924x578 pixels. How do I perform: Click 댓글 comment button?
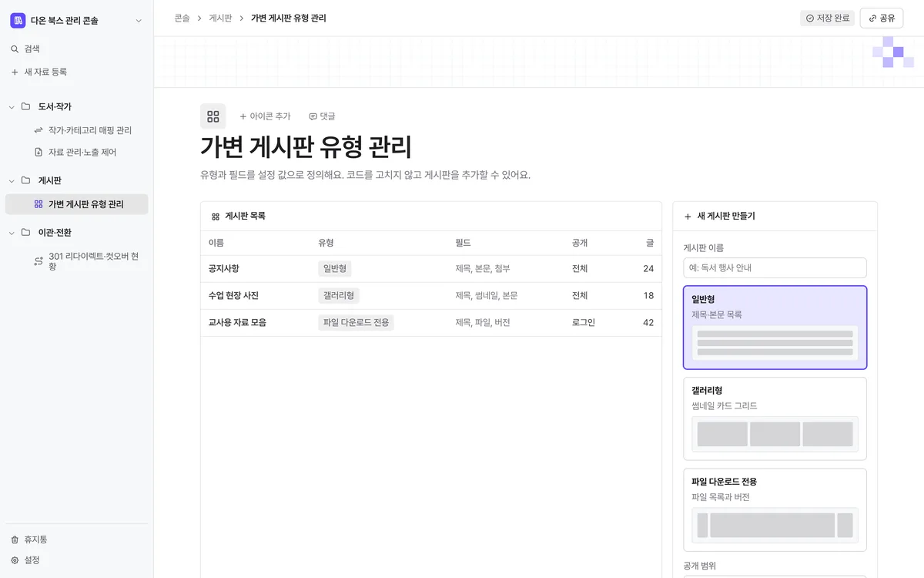(x=322, y=116)
